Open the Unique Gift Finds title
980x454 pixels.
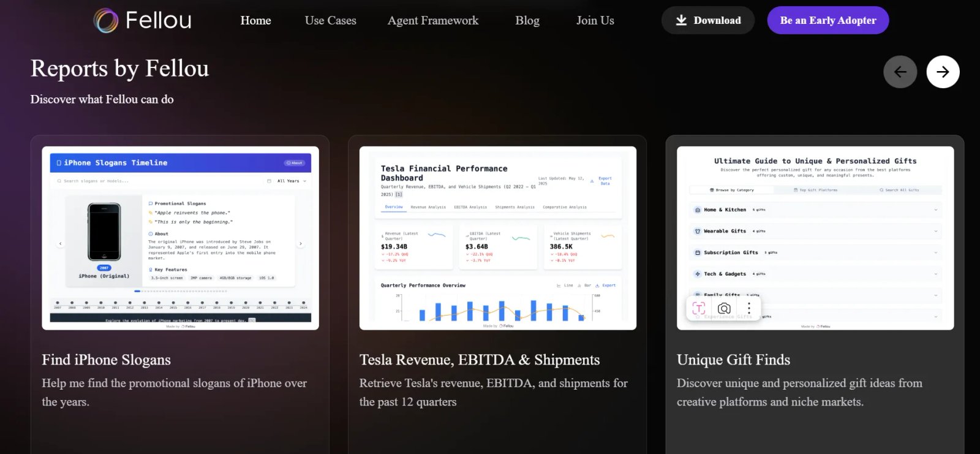coord(733,360)
